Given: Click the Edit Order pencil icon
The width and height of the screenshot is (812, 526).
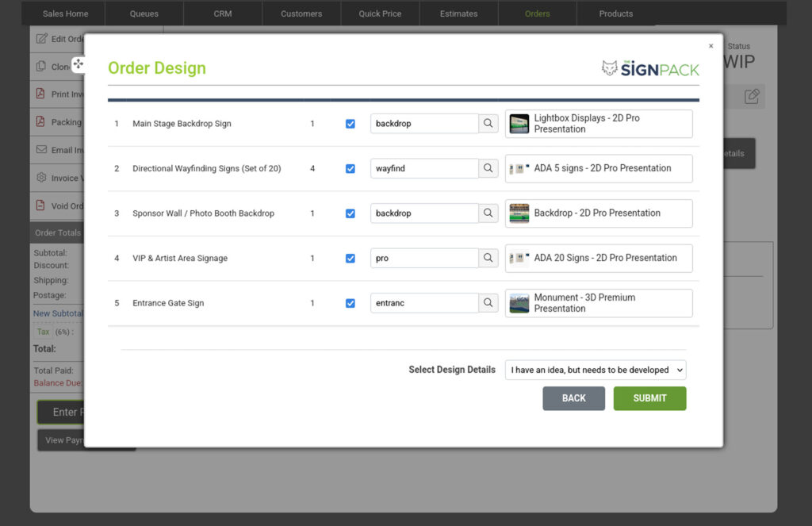Looking at the screenshot, I should (x=41, y=39).
